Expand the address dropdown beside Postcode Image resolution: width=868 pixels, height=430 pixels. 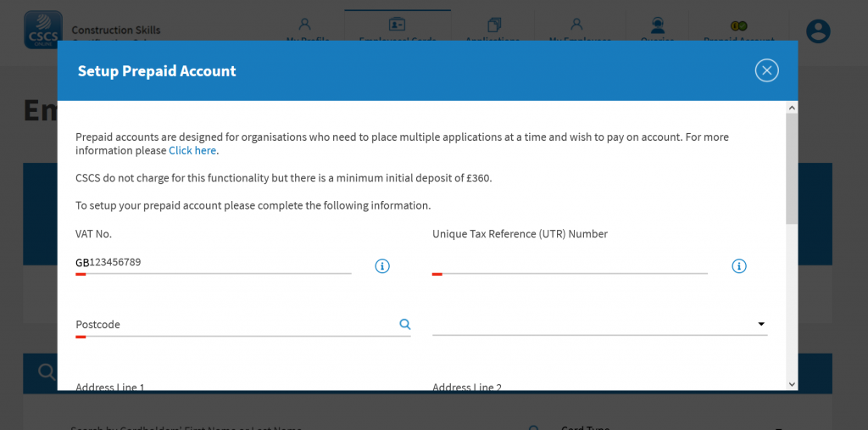(760, 324)
